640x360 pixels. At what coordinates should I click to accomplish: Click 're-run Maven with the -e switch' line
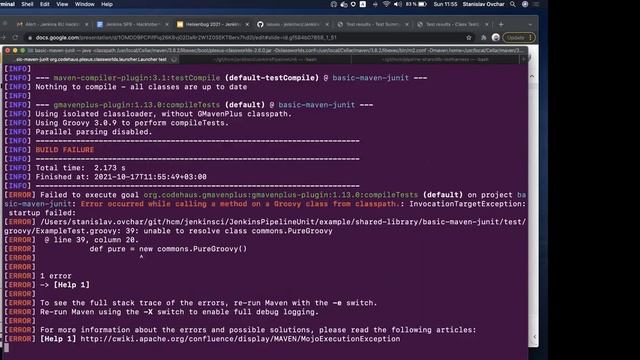tap(209, 302)
